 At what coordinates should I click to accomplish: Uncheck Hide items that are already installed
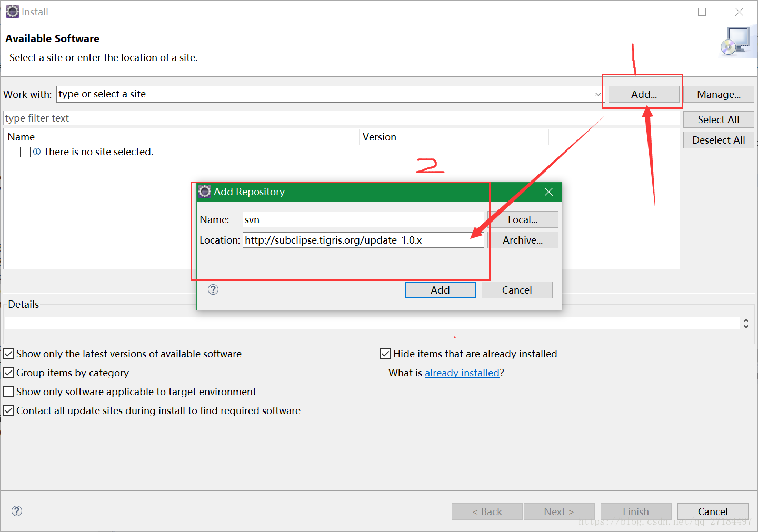click(385, 354)
